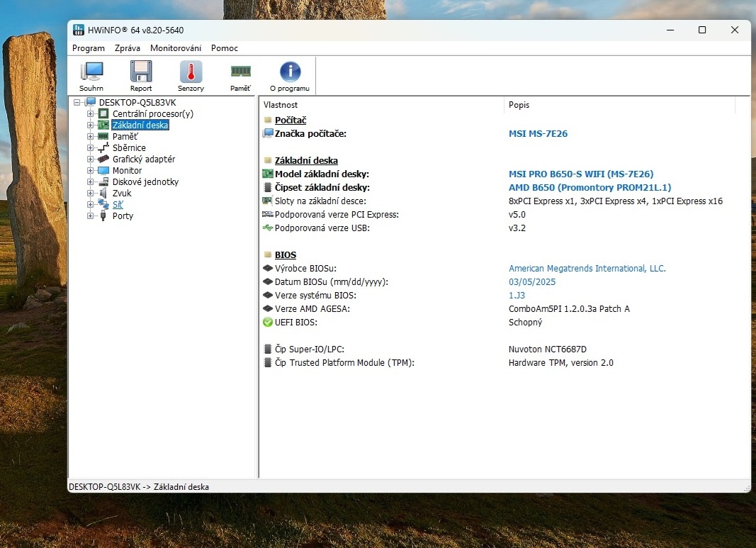Click the TPM chip icon
756x548 pixels.
click(x=268, y=362)
